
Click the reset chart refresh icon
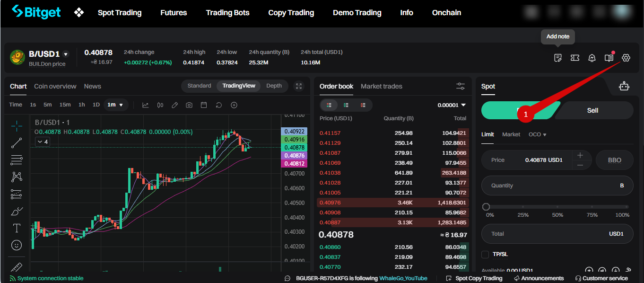click(x=219, y=105)
